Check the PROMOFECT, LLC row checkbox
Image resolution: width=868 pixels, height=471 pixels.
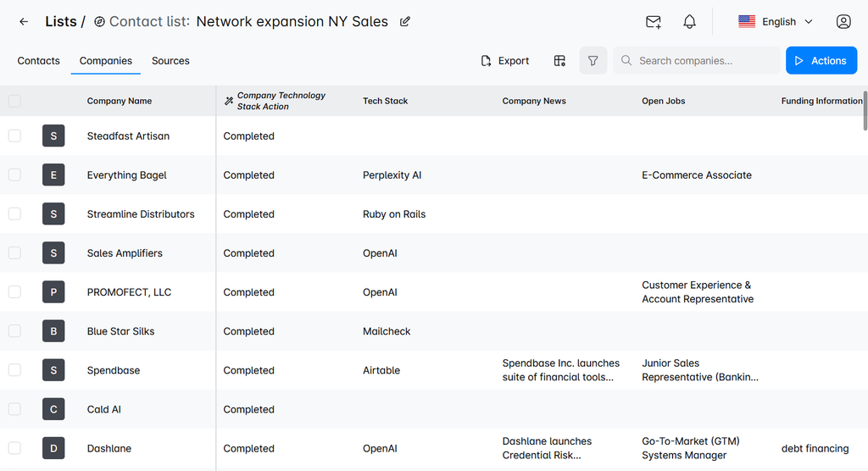click(x=14, y=291)
